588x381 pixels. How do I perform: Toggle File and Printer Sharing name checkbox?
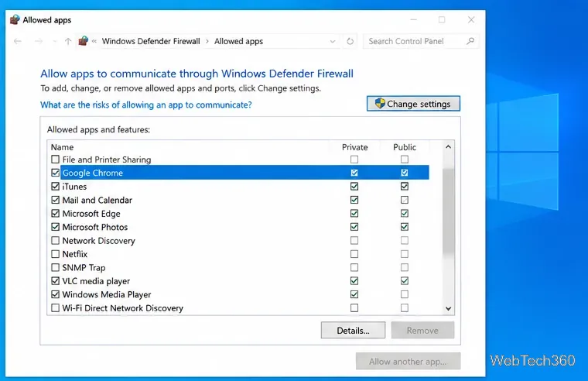(55, 160)
